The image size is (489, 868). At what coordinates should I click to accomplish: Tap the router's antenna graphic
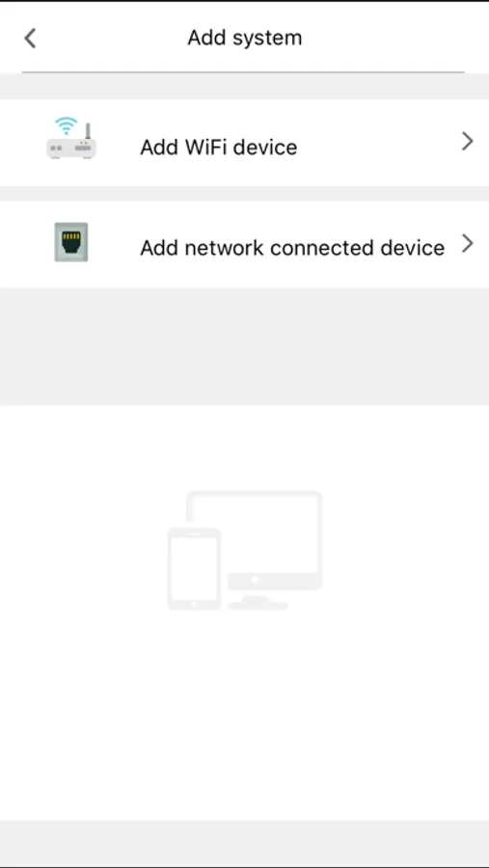(x=88, y=132)
